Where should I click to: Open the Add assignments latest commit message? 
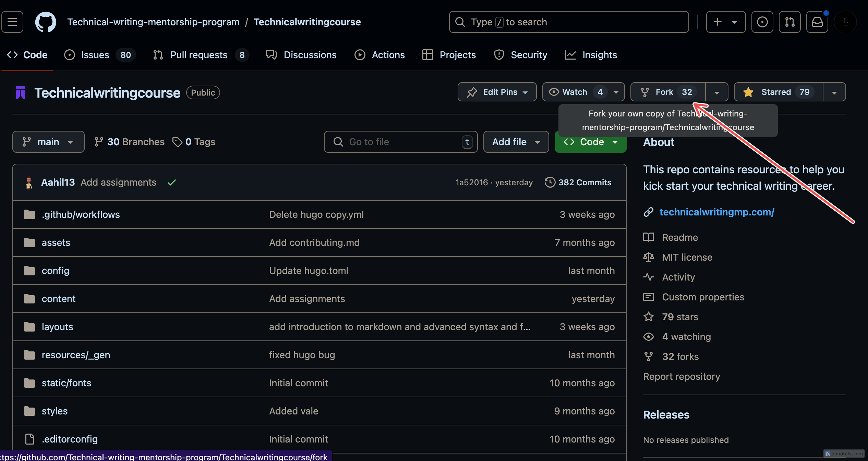(119, 182)
